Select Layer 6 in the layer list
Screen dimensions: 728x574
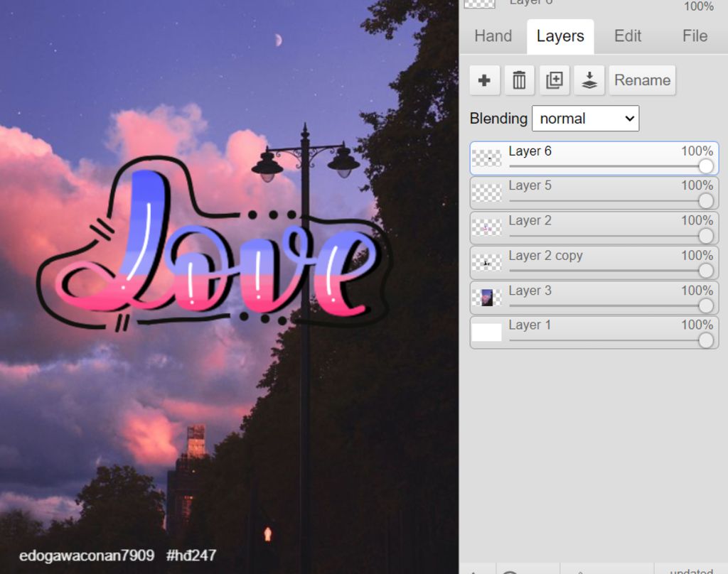tap(594, 158)
